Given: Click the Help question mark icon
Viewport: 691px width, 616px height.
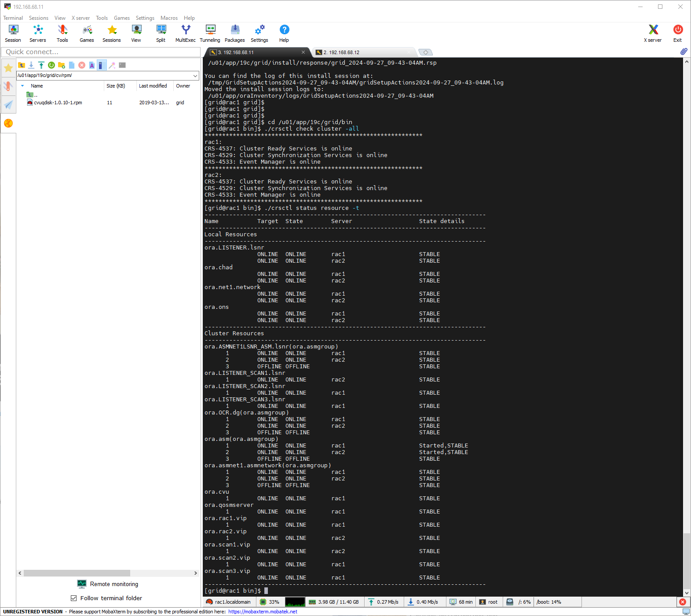Looking at the screenshot, I should tap(284, 33).
